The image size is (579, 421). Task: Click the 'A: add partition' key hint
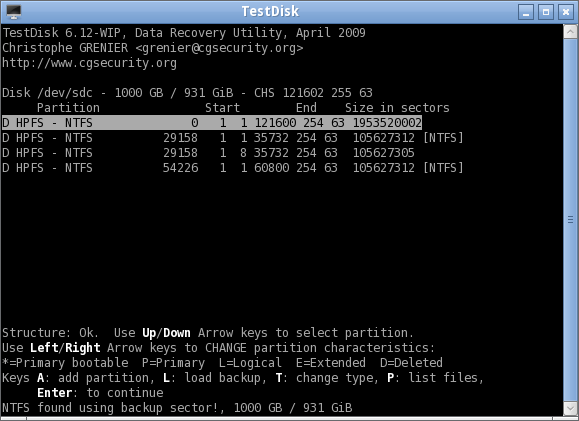96,378
